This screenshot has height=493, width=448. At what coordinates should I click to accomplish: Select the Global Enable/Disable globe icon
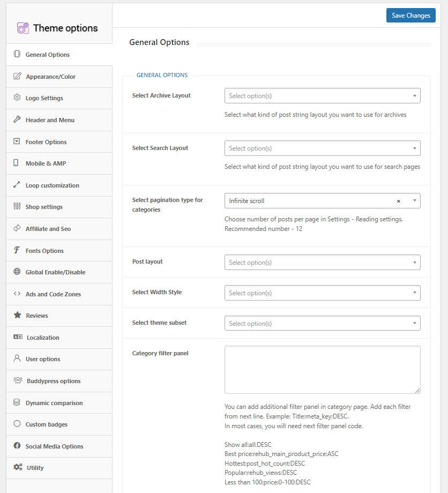(x=16, y=272)
